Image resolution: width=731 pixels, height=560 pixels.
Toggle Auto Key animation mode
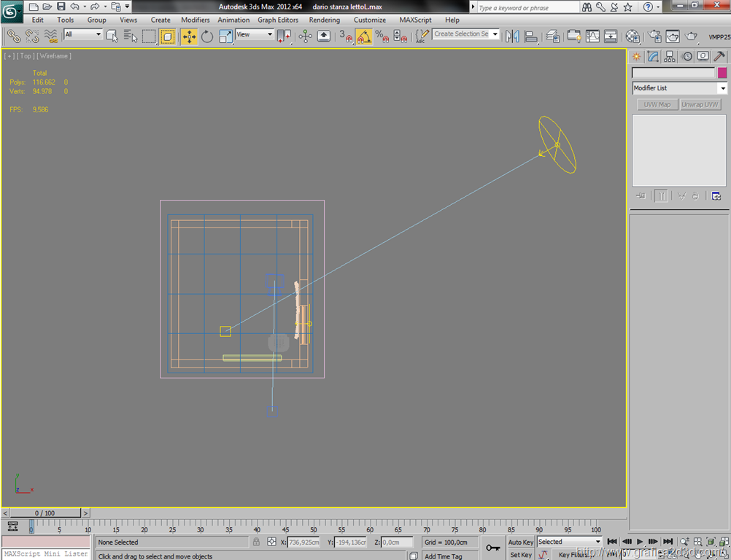click(521, 542)
